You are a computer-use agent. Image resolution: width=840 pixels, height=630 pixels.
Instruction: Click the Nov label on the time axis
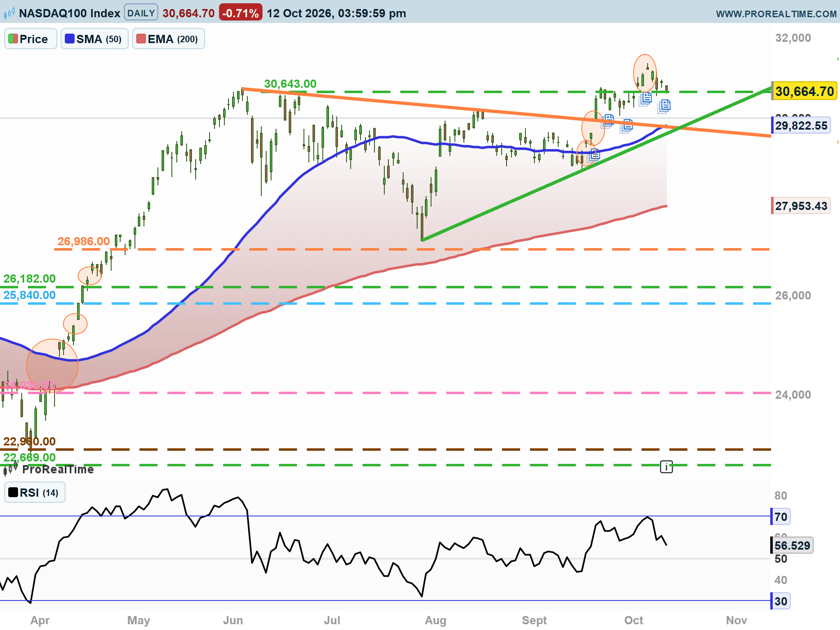(737, 620)
